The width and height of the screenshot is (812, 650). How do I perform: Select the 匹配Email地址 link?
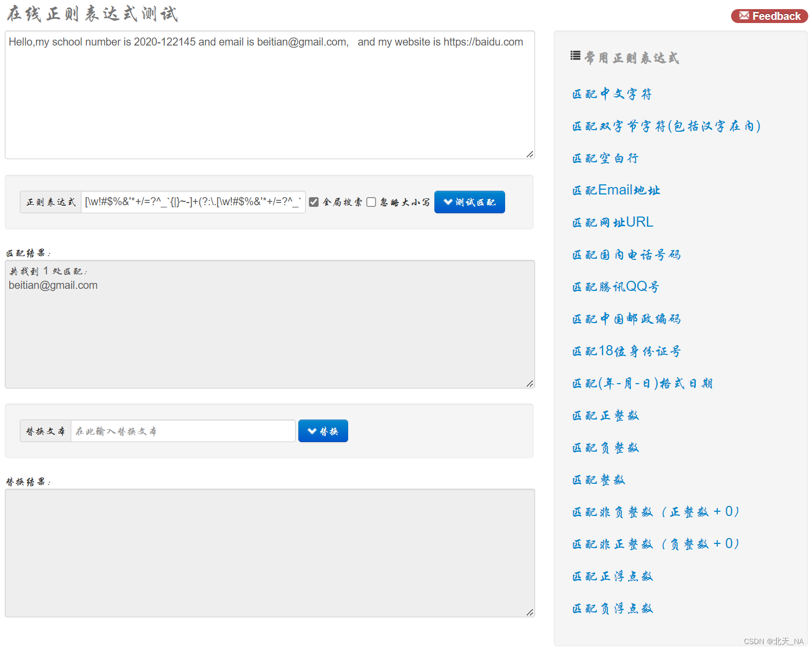click(x=616, y=190)
